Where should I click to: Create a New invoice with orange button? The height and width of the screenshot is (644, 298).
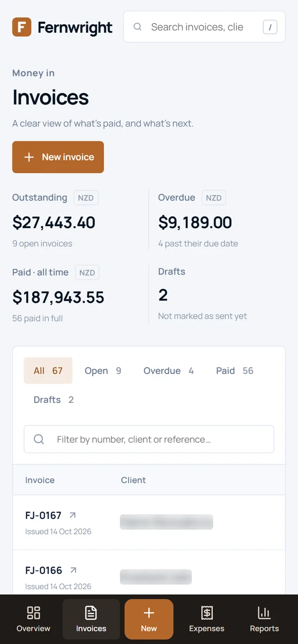(58, 157)
